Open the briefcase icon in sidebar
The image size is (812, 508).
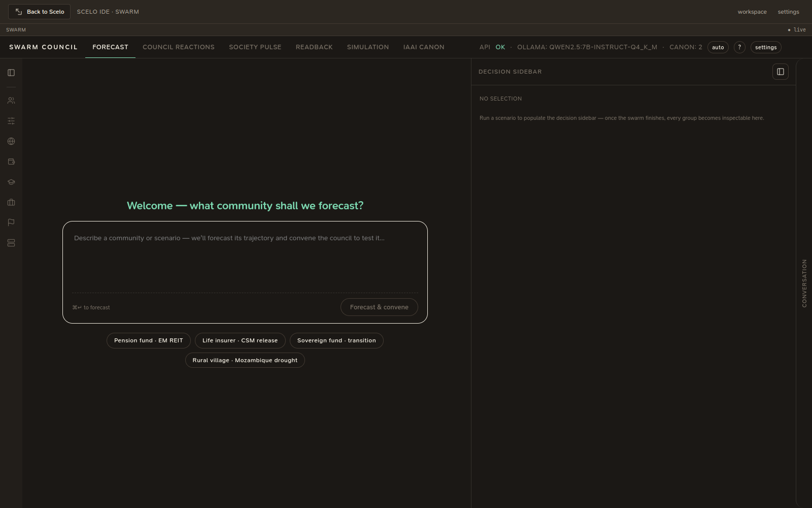11,202
